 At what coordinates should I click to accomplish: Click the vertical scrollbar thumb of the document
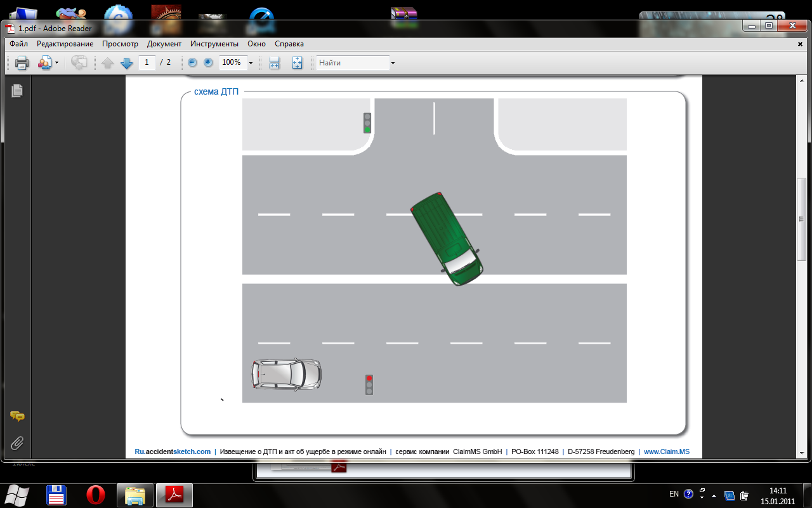(x=801, y=219)
